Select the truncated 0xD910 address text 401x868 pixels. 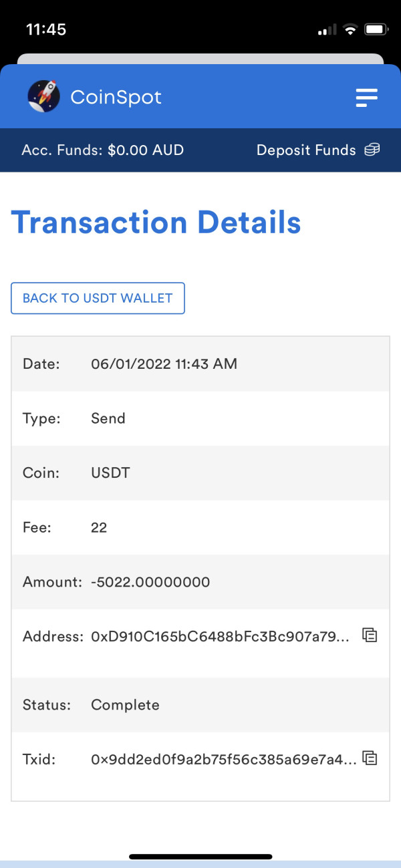tap(220, 637)
